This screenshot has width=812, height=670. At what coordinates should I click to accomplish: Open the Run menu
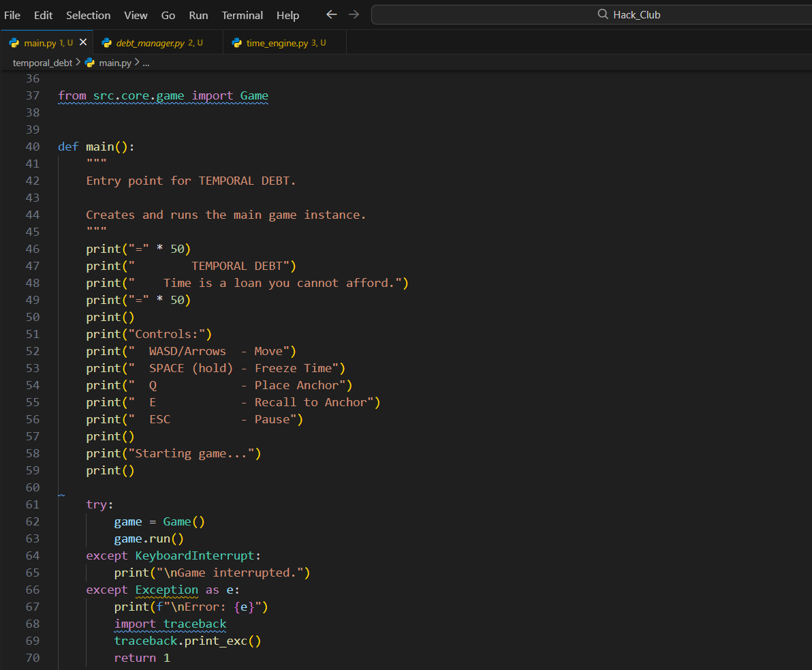tap(198, 15)
